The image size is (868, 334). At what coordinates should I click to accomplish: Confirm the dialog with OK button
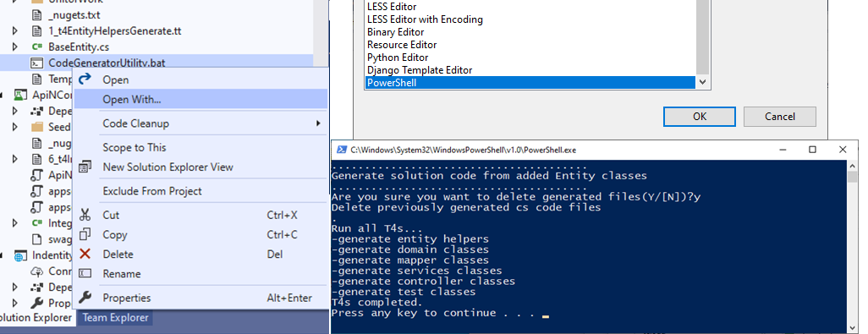pyautogui.click(x=699, y=117)
